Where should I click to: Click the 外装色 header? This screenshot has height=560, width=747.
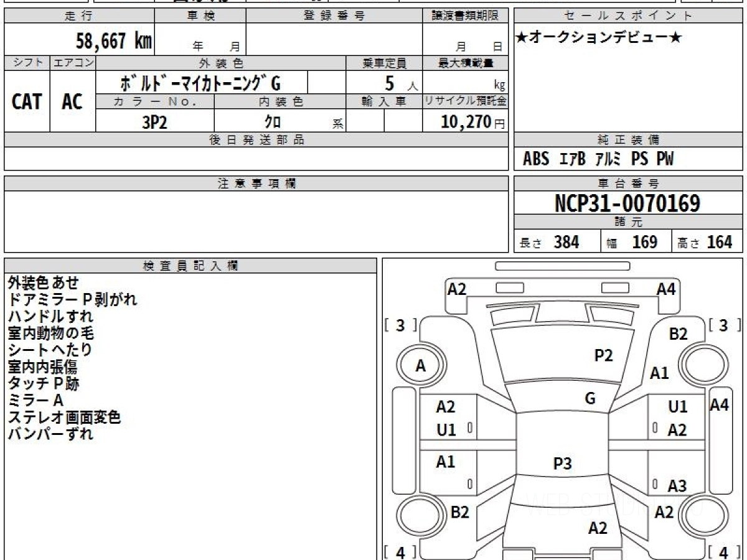coord(221,63)
